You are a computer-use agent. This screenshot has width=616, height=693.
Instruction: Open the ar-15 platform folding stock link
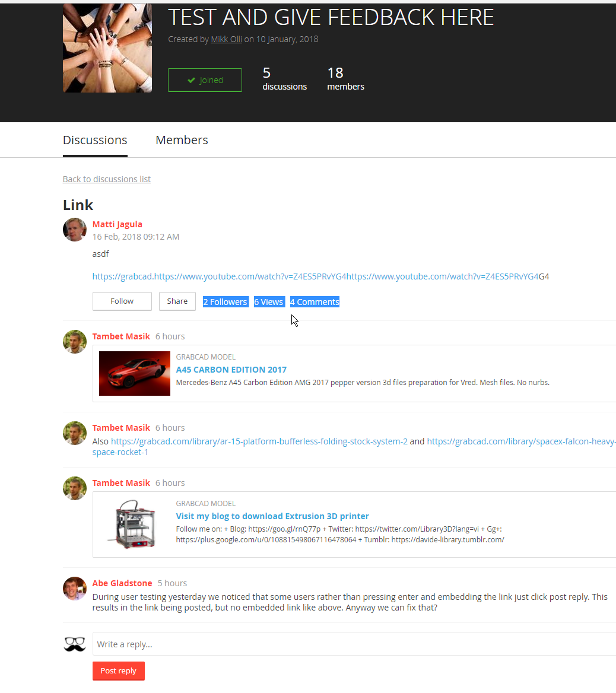(259, 441)
